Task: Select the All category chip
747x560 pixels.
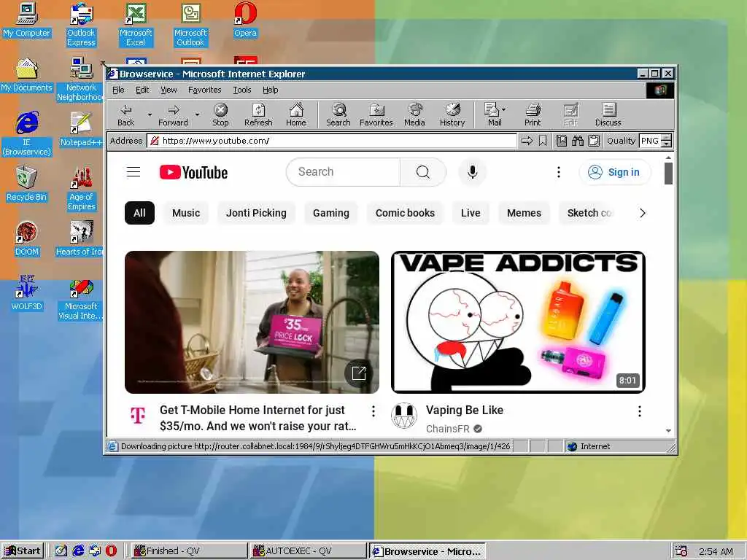Action: pos(139,213)
